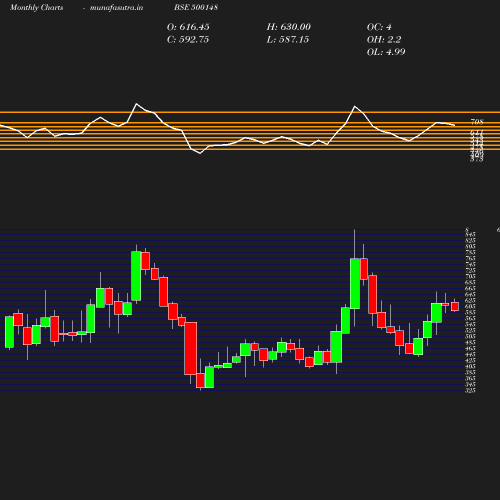Click the "625" price axis label
This screenshot has width=500, height=500.
[x=470, y=300]
